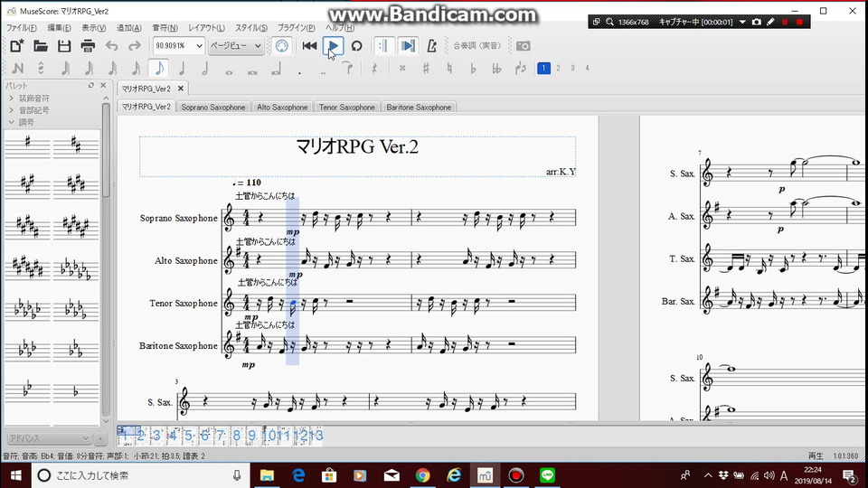Redo the last action

point(135,46)
